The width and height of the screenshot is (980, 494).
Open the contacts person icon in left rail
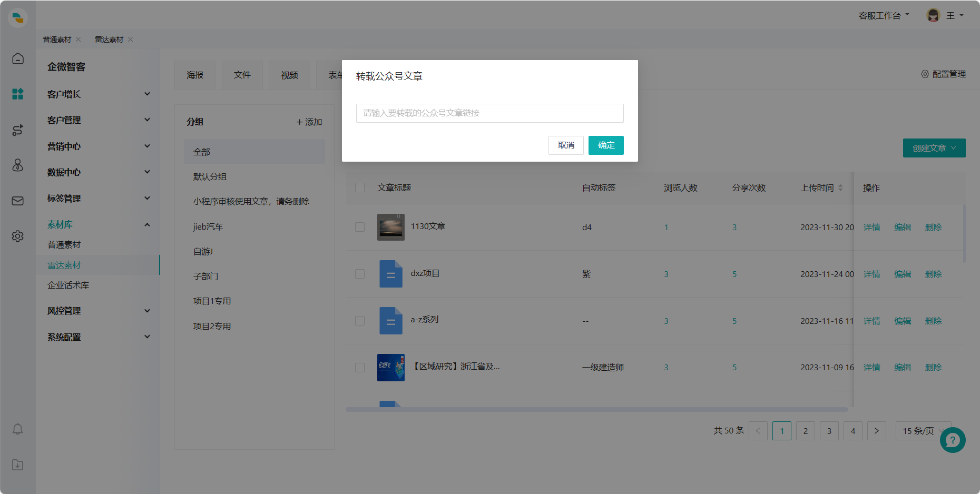tap(18, 165)
